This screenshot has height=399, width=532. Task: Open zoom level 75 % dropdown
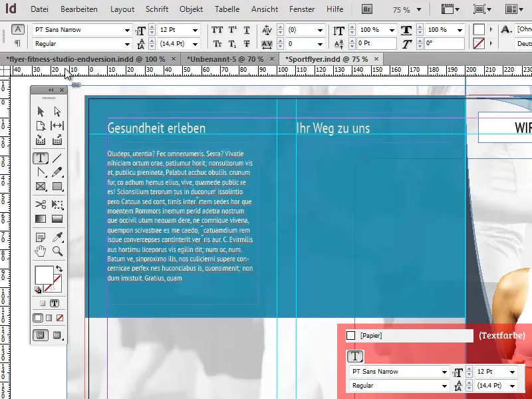click(x=419, y=9)
